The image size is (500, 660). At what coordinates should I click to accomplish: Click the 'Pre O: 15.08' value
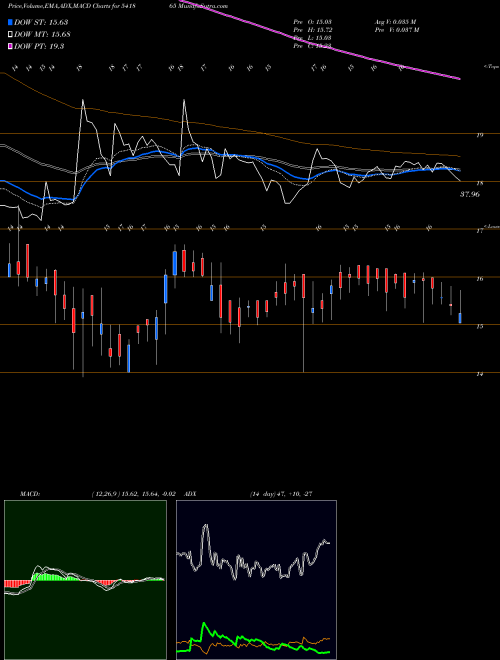click(314, 22)
